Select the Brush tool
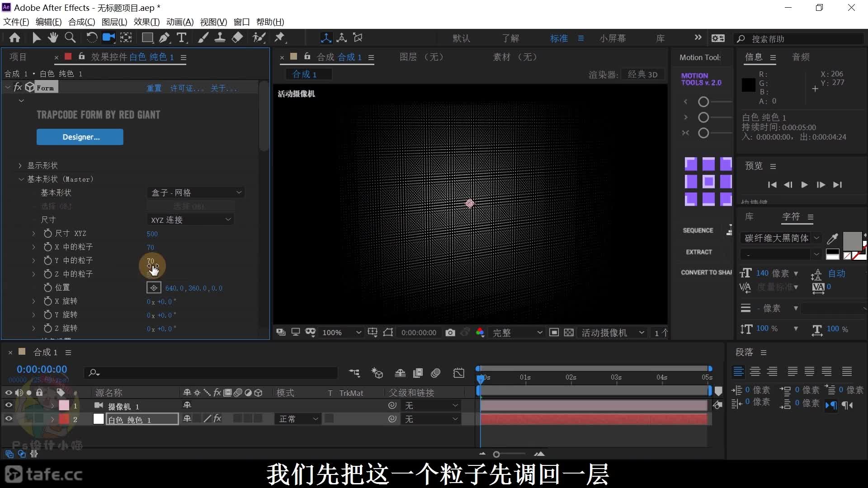The image size is (868, 488). (203, 38)
